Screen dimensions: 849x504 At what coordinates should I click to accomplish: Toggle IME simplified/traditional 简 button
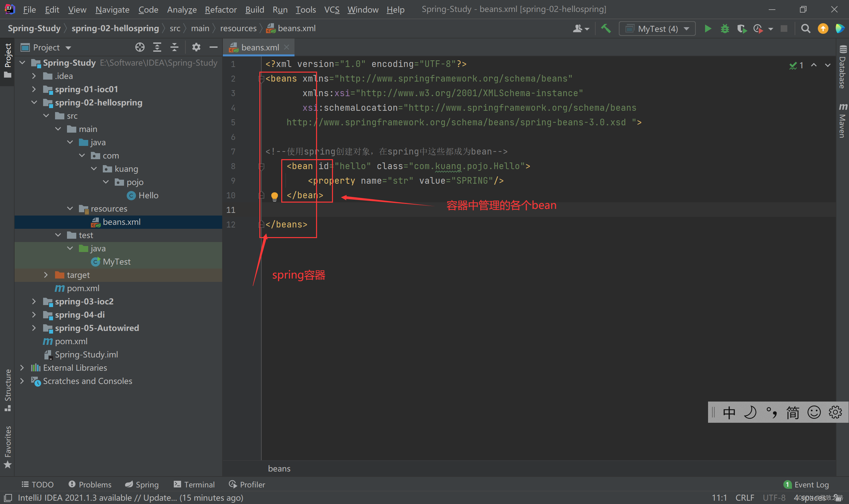[793, 412]
